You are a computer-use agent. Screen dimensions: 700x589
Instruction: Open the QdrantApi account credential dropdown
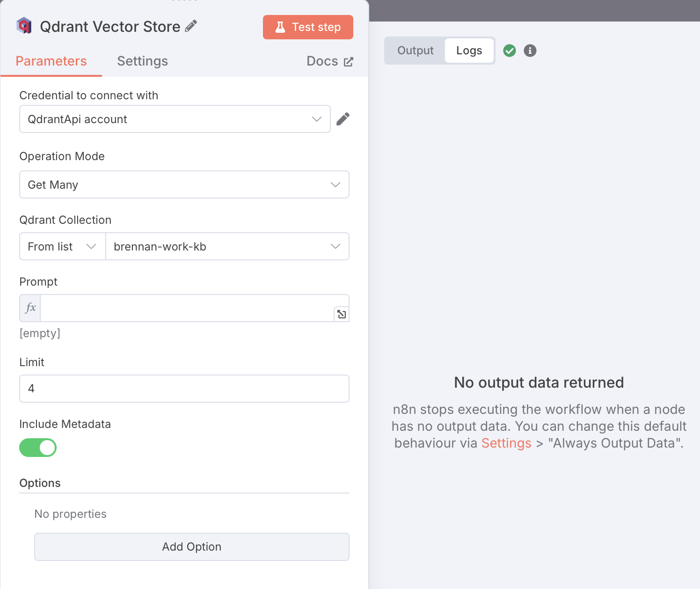[175, 119]
